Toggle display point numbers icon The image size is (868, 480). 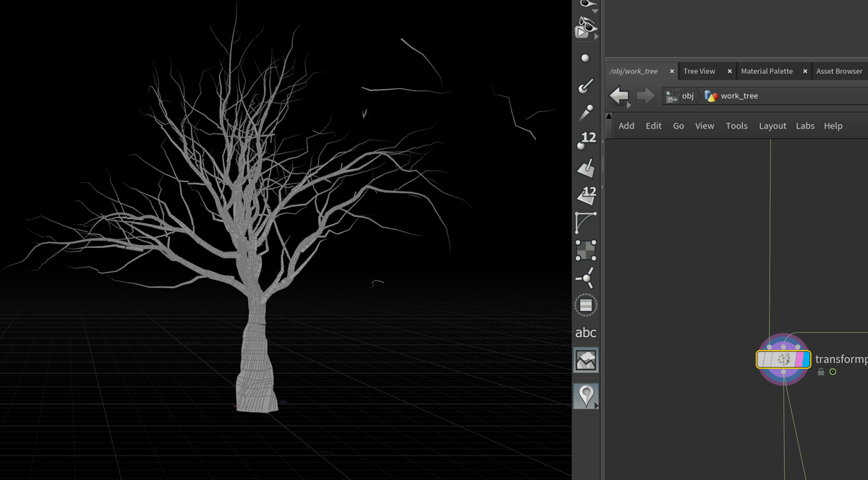586,141
